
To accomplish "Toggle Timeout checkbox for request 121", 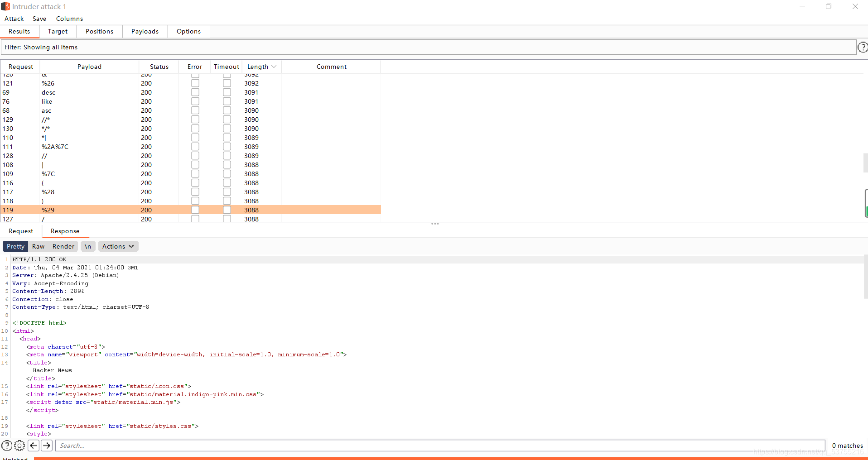I will 227,83.
